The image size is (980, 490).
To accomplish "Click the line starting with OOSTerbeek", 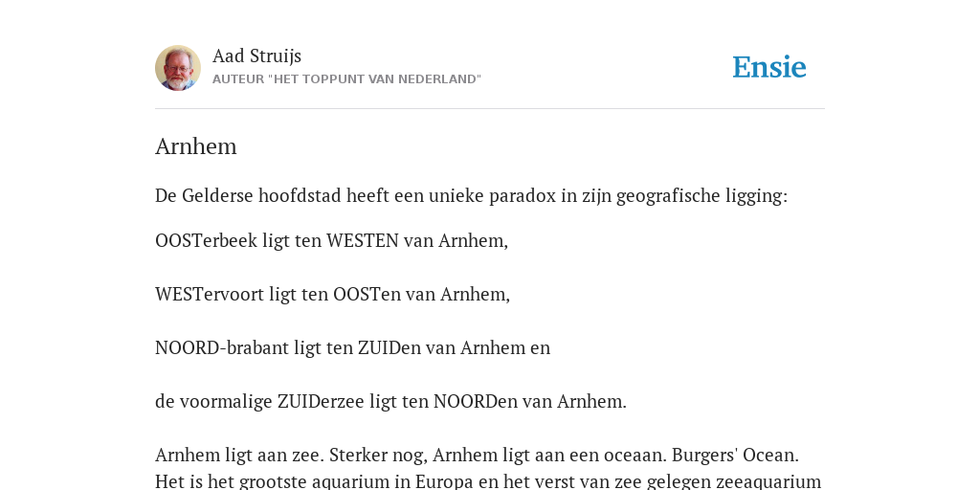I will pyautogui.click(x=331, y=240).
